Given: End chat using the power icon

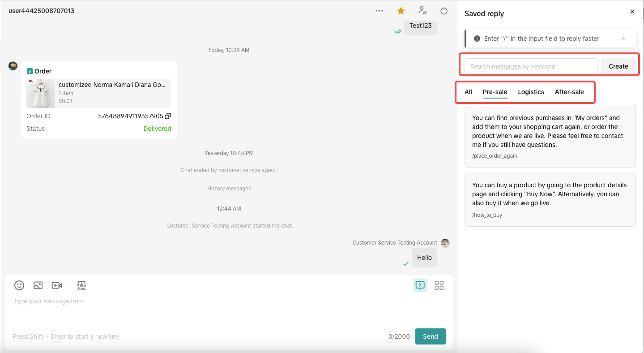Looking at the screenshot, I should coord(444,11).
